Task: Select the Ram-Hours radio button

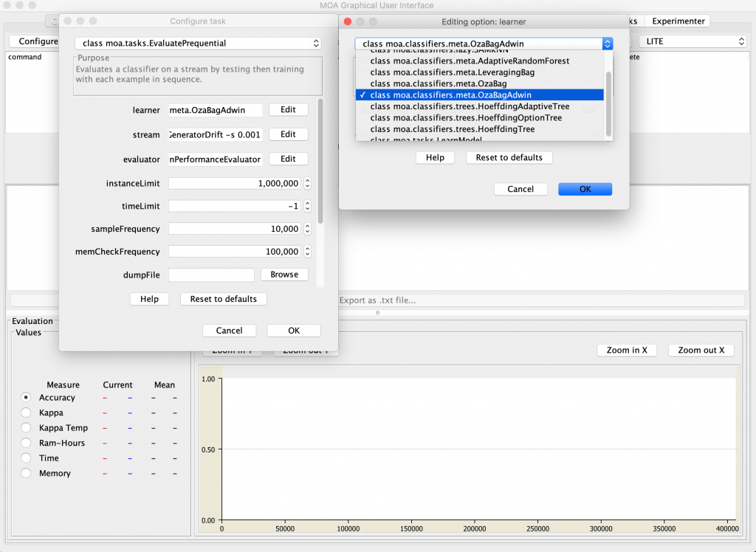Action: pos(26,443)
